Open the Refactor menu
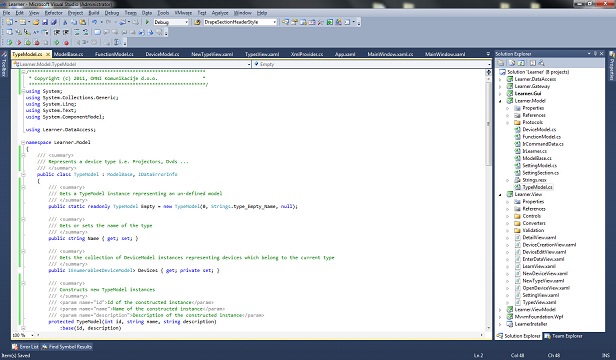 (x=53, y=13)
